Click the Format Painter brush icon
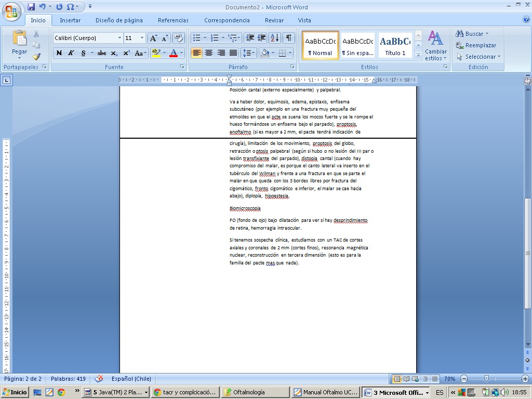 click(36, 57)
